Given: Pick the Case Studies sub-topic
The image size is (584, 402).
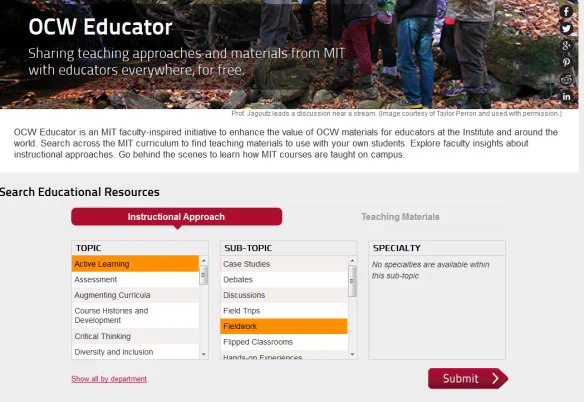Looking at the screenshot, I should coord(284,264).
